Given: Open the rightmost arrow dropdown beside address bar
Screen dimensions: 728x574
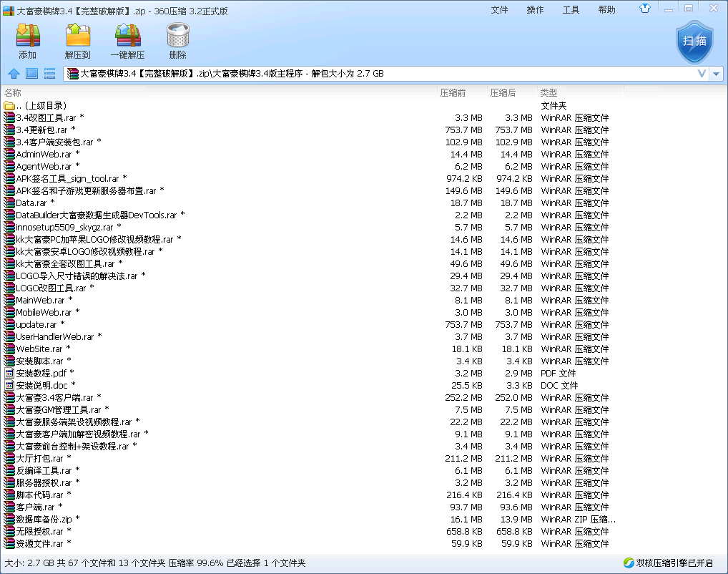Looking at the screenshot, I should coord(716,73).
